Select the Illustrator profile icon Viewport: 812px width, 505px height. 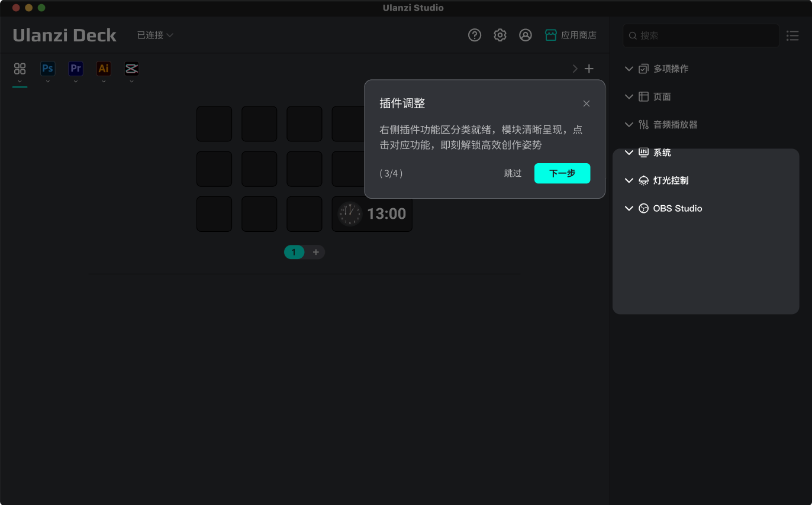tap(104, 69)
